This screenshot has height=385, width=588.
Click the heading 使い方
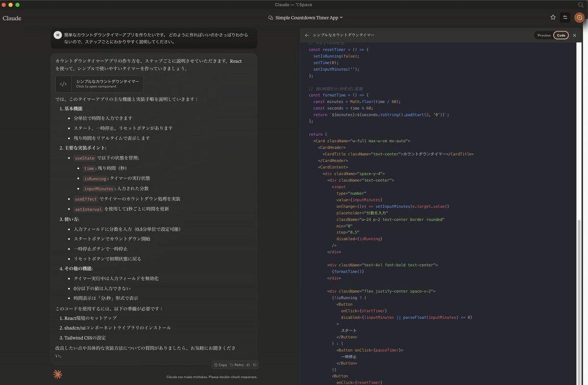tap(72, 219)
